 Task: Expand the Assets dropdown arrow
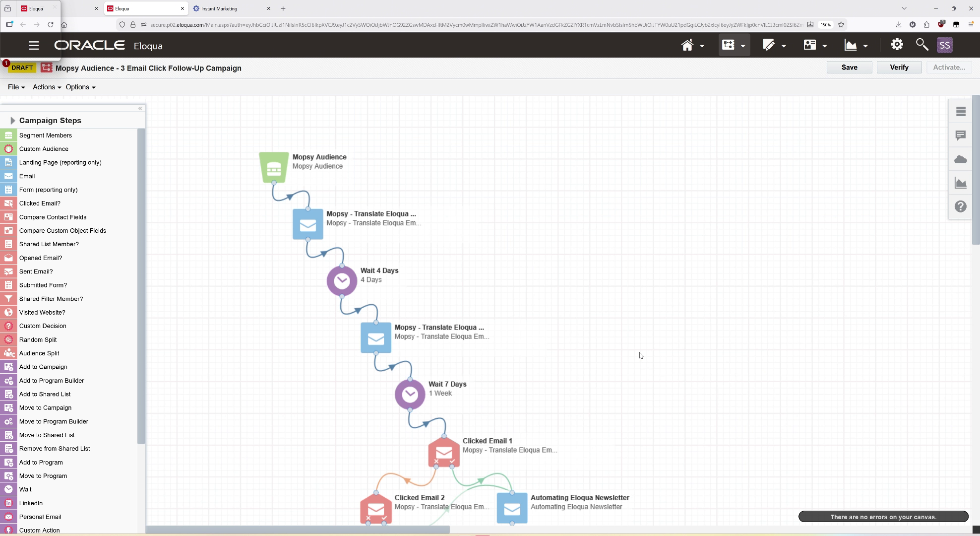click(x=784, y=46)
